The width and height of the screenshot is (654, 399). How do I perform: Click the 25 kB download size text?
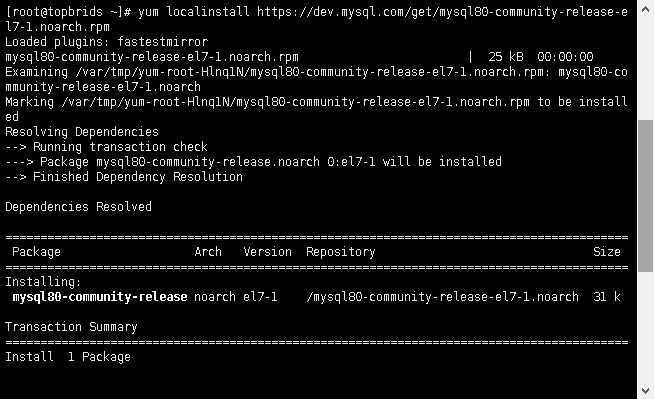click(506, 57)
